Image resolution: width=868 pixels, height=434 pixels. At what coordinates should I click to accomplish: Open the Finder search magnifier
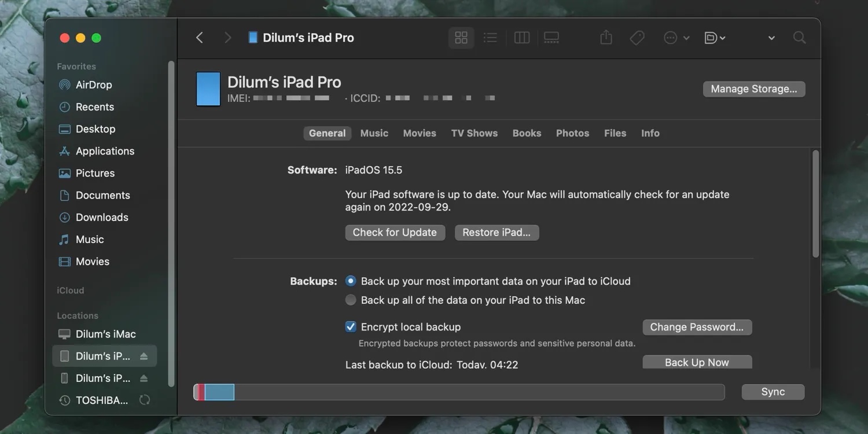tap(799, 38)
